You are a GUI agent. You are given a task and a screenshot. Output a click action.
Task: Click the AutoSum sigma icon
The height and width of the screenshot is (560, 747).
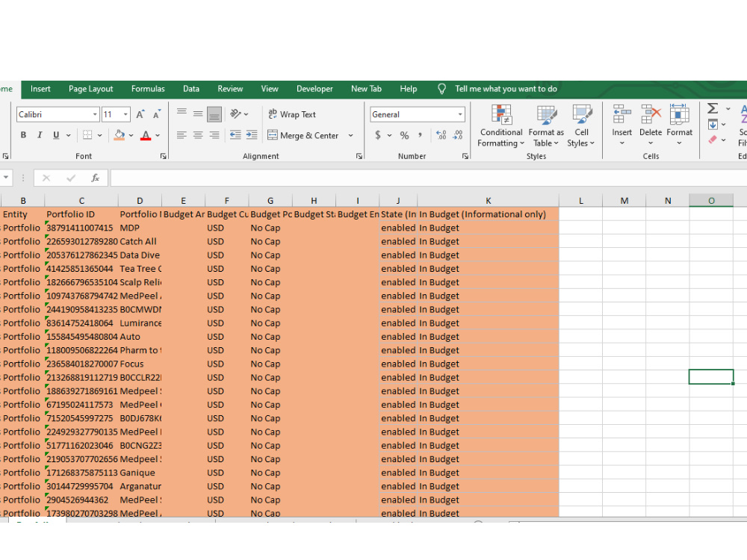(713, 108)
